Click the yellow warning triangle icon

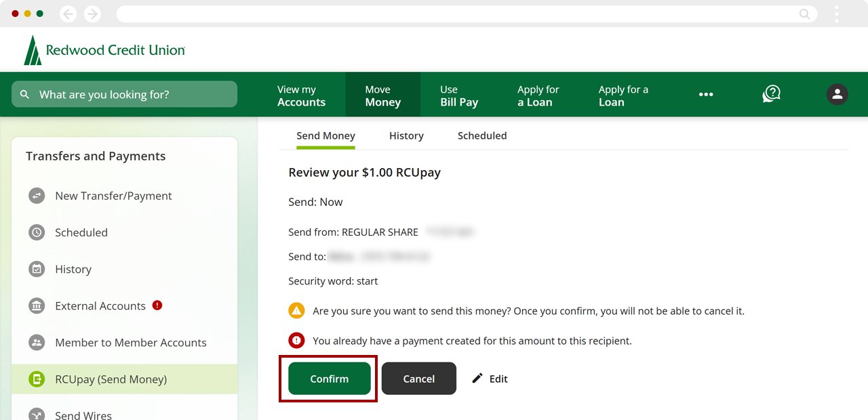pos(296,311)
